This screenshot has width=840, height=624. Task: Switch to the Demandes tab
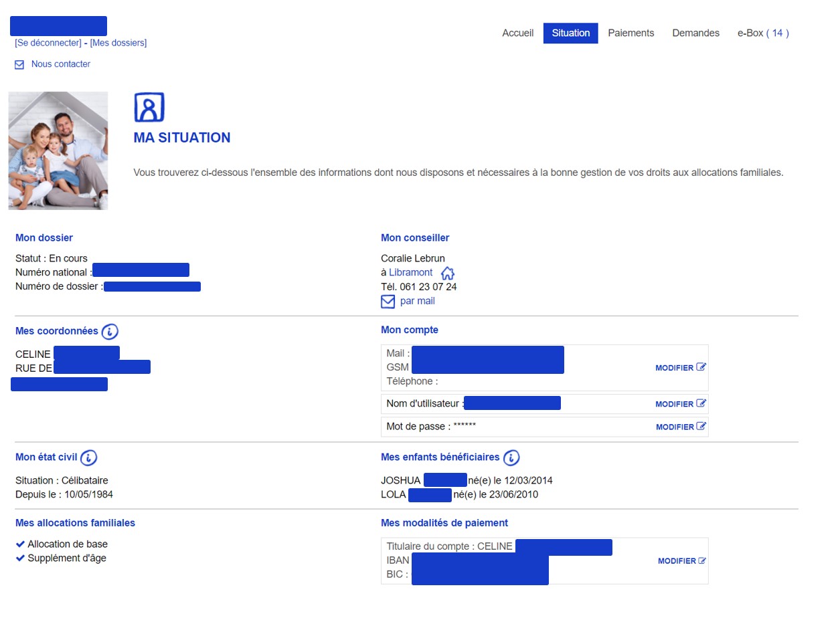(x=695, y=33)
